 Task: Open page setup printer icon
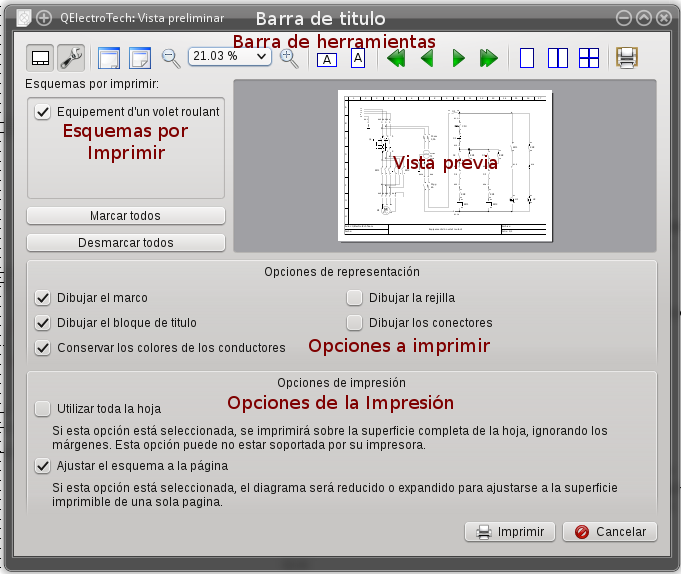tap(627, 58)
